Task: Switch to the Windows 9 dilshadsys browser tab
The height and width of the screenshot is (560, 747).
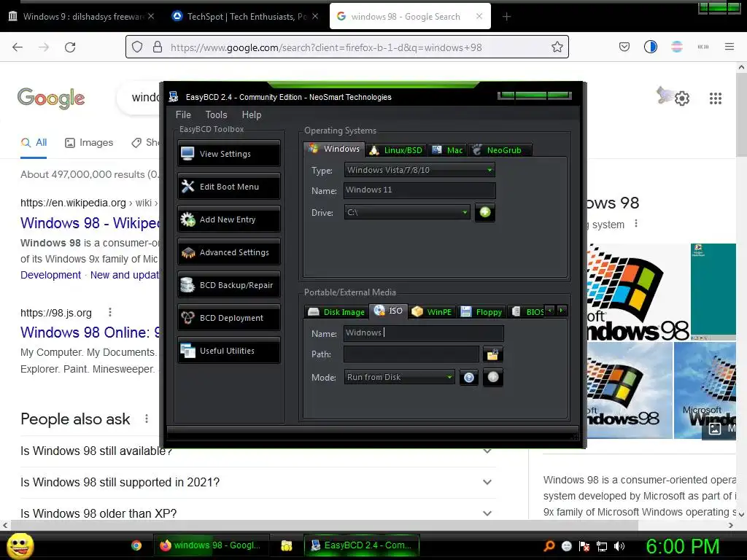Action: (x=82, y=17)
